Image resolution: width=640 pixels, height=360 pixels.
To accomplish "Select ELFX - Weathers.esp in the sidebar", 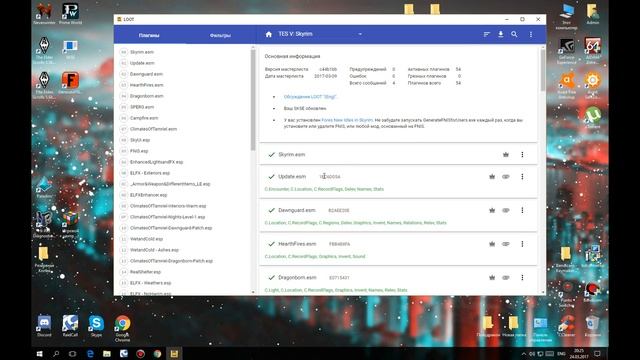I will 151,283.
